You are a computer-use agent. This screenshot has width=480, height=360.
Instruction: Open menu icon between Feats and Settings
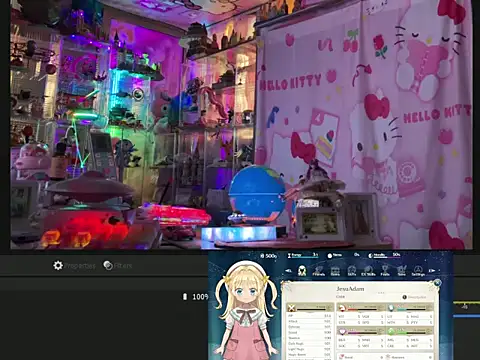coord(402,271)
